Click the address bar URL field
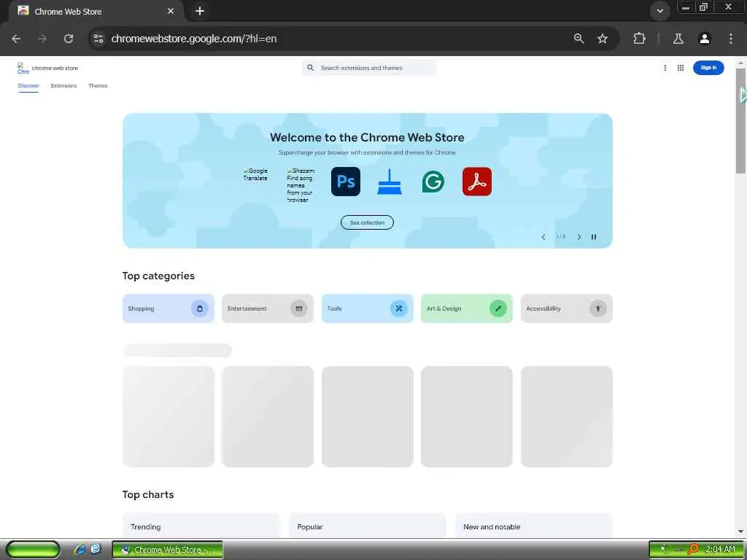The image size is (747, 560). [333, 39]
